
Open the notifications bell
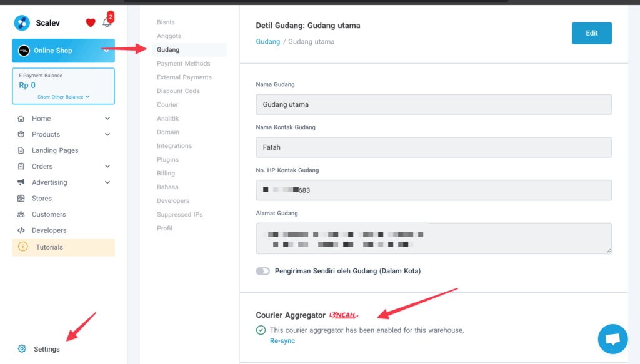107,22
